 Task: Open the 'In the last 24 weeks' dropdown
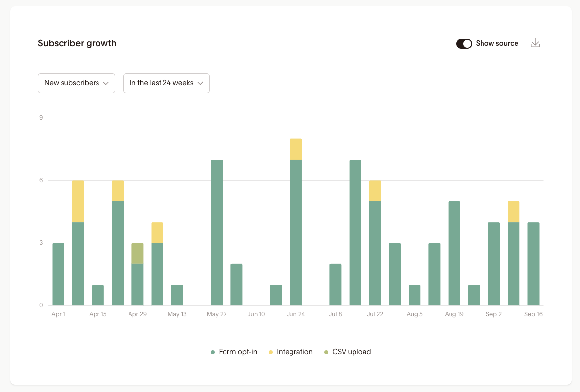(166, 83)
